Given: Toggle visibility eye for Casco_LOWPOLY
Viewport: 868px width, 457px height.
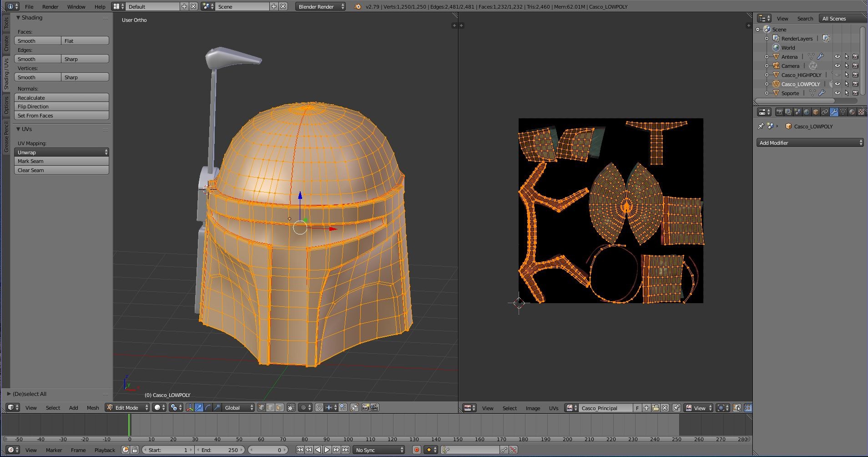Looking at the screenshot, I should point(837,84).
